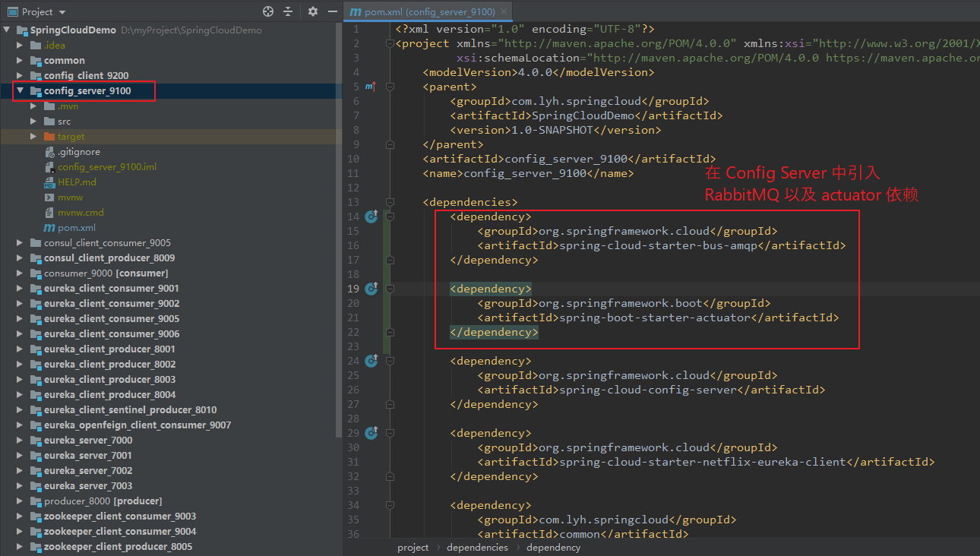Screen dimensions: 980x556
Task: Select eureka_client_producer_8004 module
Action: coord(109,395)
